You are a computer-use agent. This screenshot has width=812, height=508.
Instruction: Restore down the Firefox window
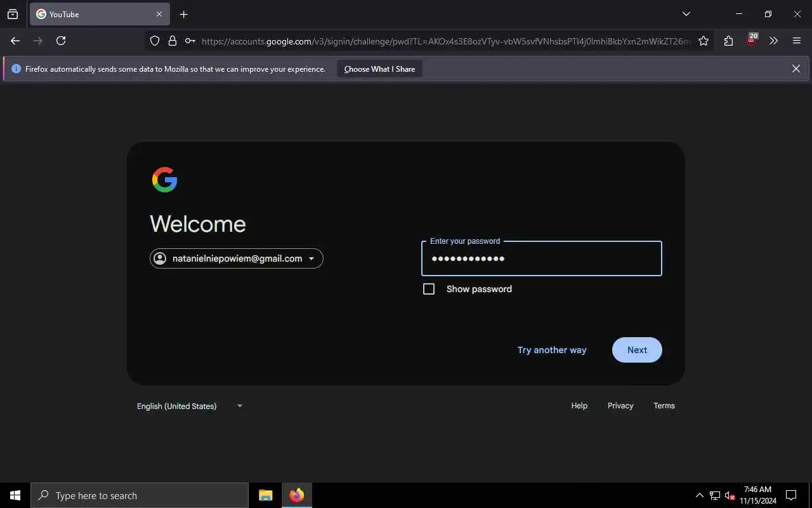[768, 14]
